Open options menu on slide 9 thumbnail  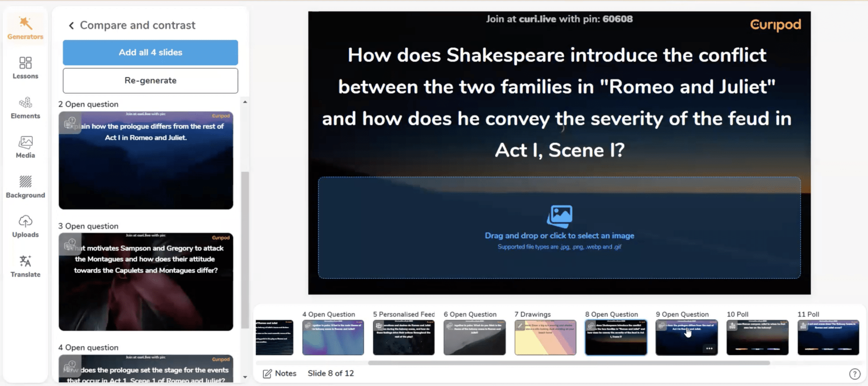(x=709, y=348)
